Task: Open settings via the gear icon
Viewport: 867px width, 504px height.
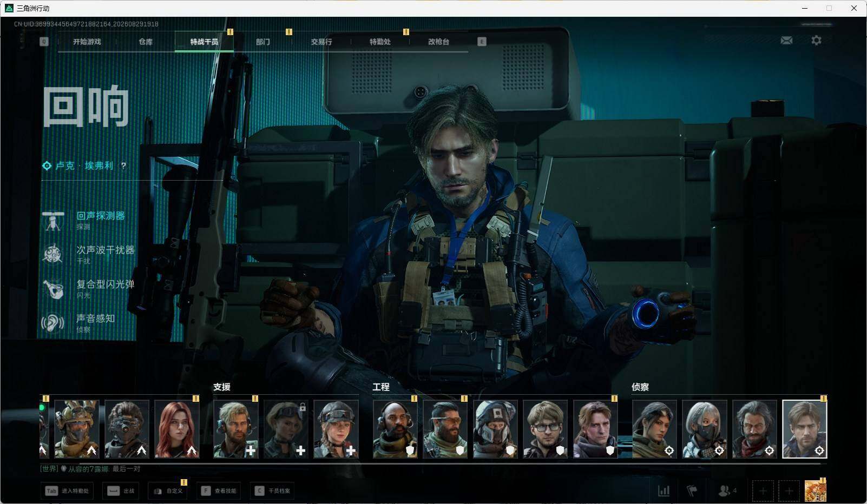Action: pos(816,41)
